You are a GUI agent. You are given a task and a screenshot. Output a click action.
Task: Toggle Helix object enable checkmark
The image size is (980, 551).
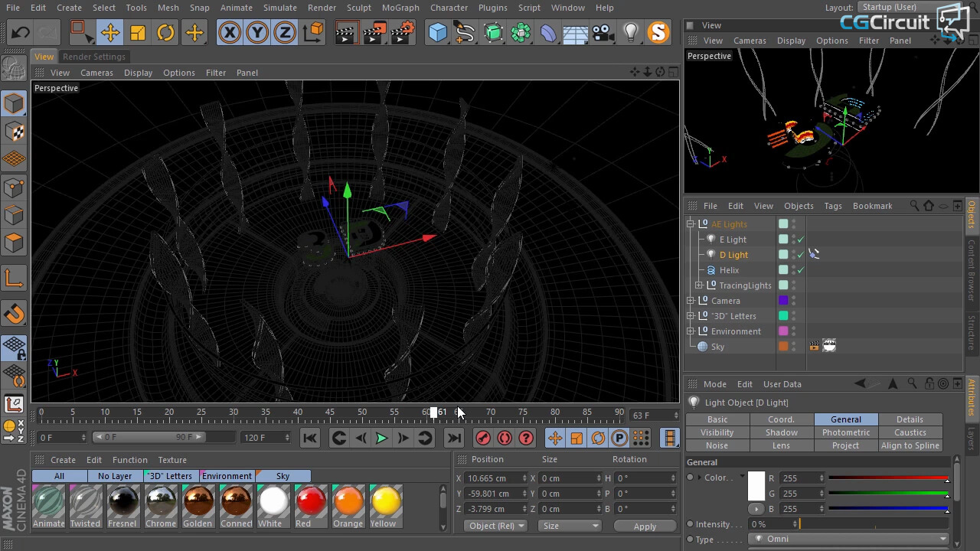click(801, 270)
